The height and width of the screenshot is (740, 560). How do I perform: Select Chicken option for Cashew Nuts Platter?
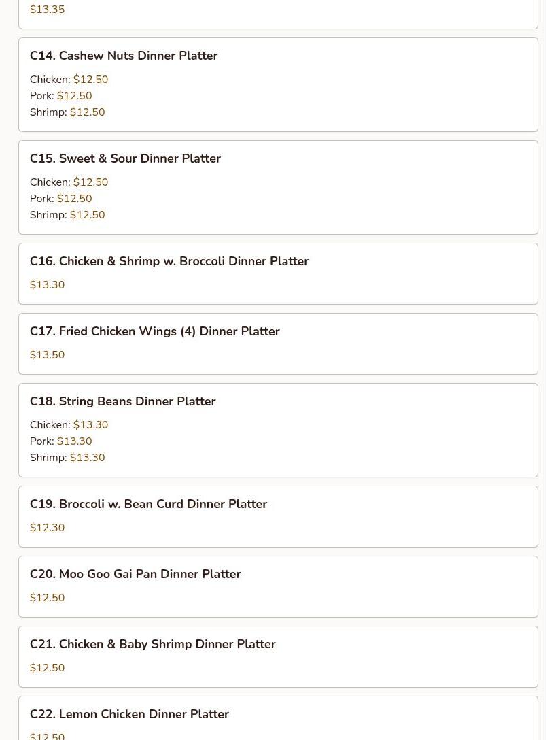[x=69, y=80]
